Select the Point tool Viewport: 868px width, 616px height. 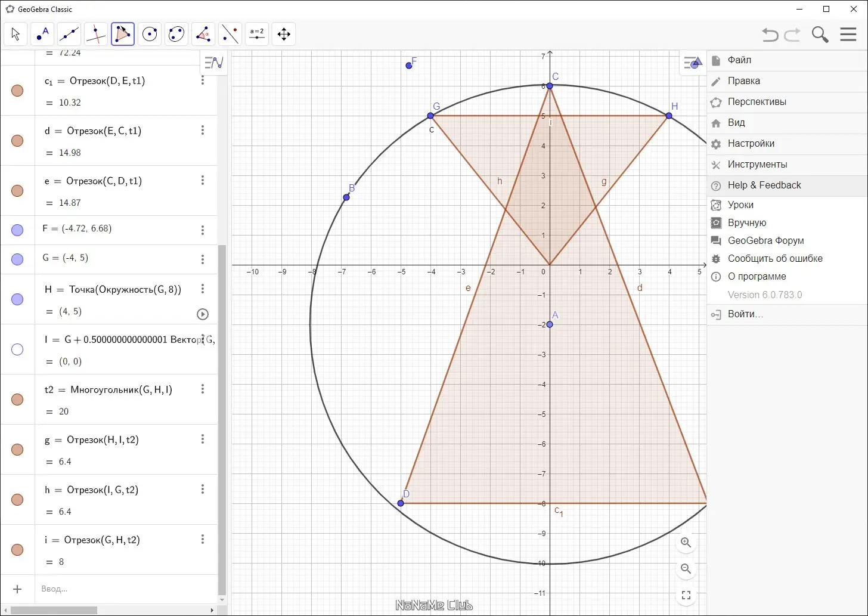click(42, 34)
